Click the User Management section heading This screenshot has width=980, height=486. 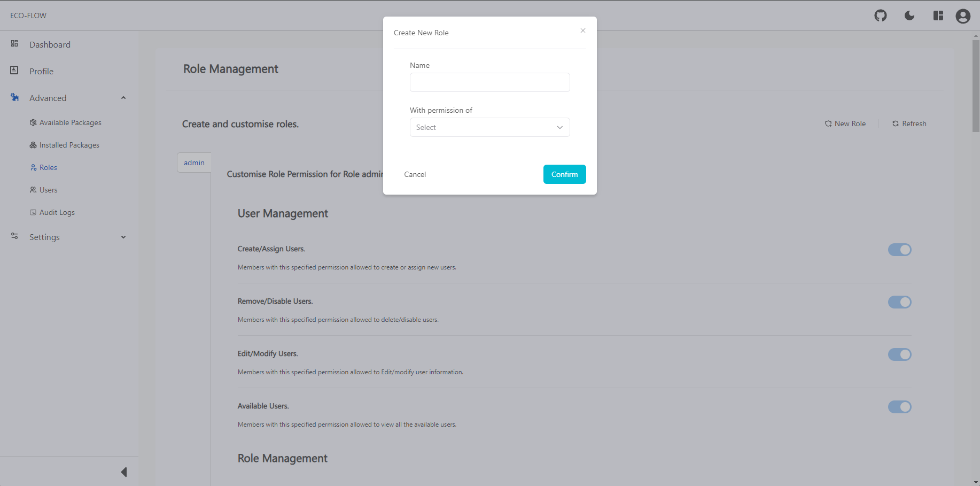[283, 213]
